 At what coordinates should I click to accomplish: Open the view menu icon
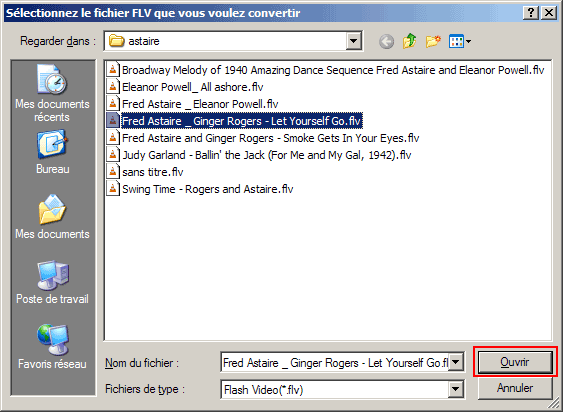point(460,41)
